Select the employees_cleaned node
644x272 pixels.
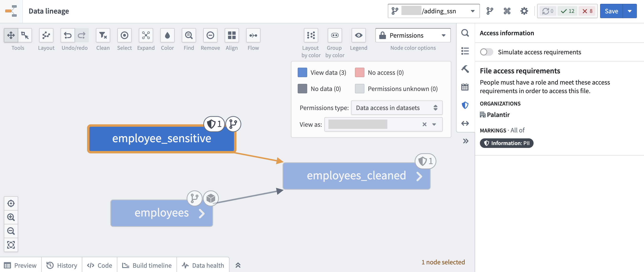pos(357,176)
